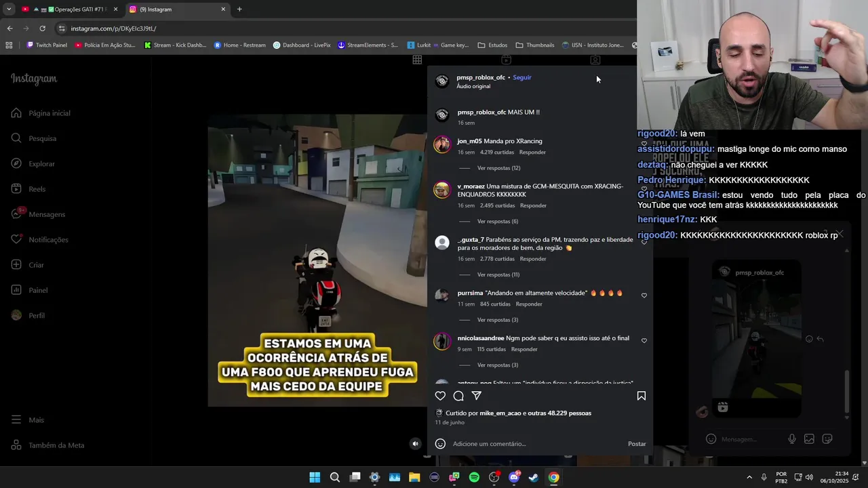The width and height of the screenshot is (868, 488).
Task: Open pmsp_roblox_ofc profile from post header
Action: point(481,77)
